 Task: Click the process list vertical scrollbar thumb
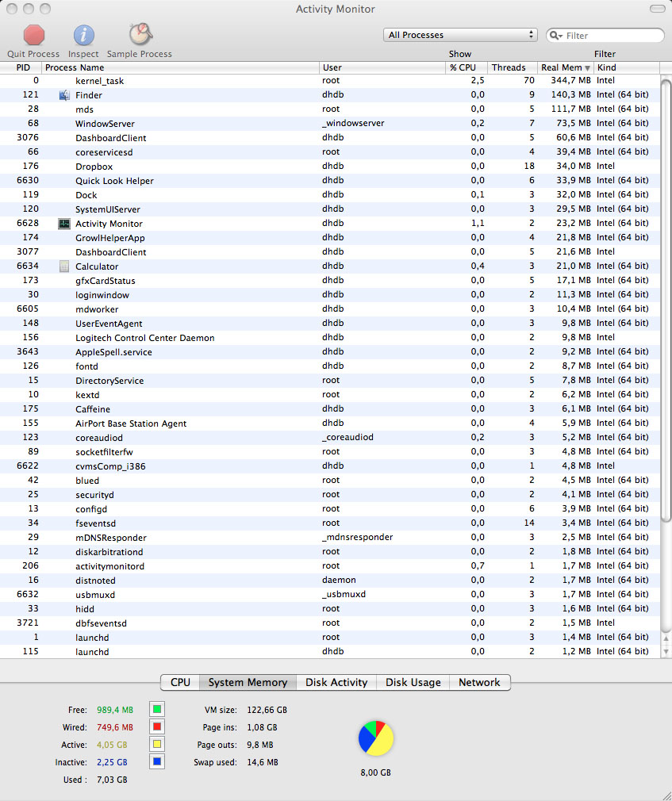point(666,301)
